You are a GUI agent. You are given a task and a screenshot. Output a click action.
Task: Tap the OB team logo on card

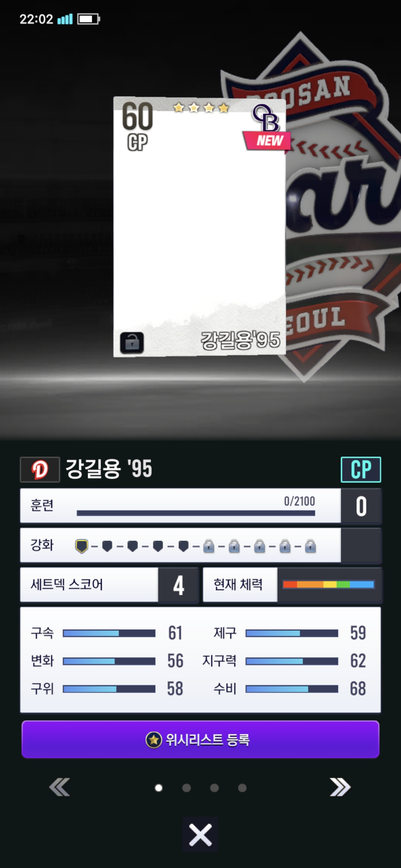point(266,117)
